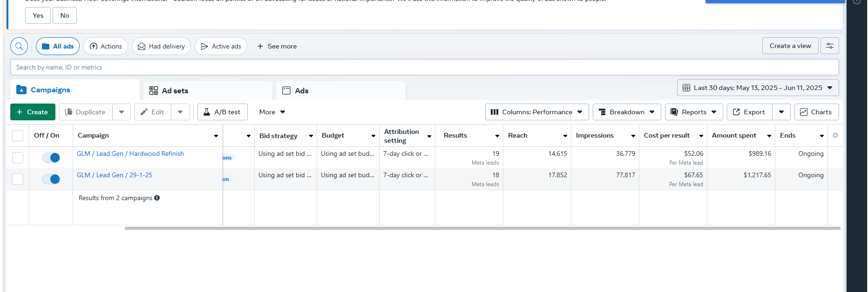Open the Columns: Performance dropdown

536,112
